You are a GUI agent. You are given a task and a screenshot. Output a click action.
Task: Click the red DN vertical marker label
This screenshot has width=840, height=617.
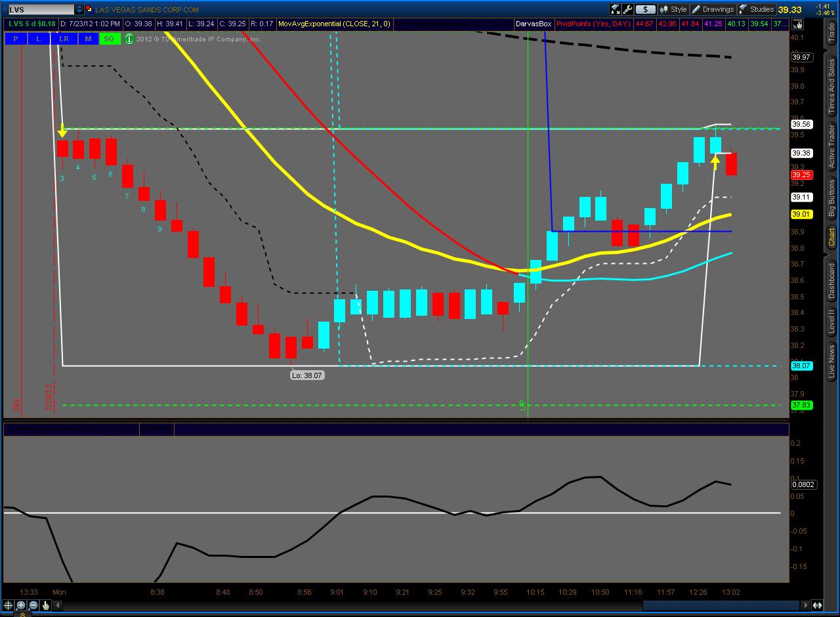16,406
